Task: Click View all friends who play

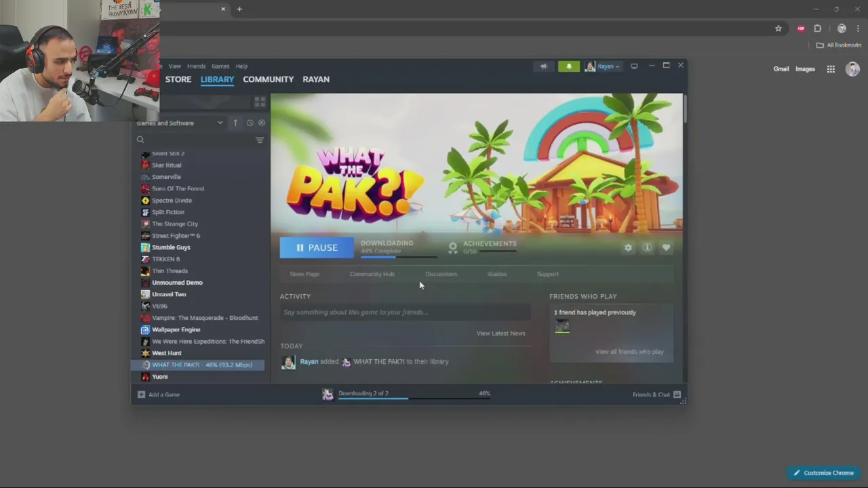Action: click(x=629, y=352)
